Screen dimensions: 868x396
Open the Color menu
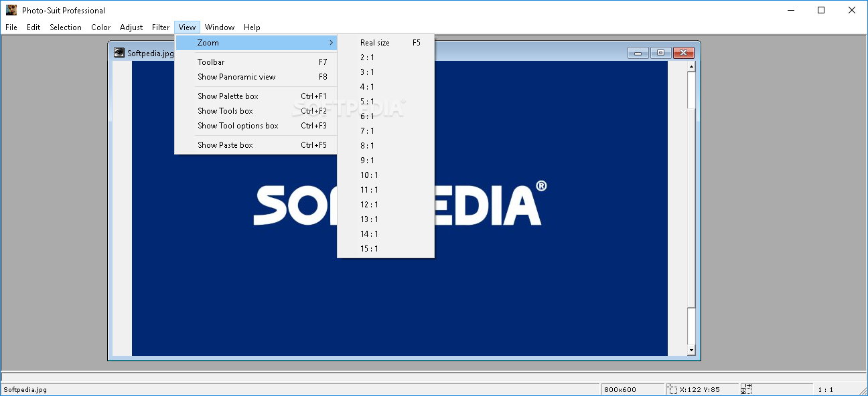pyautogui.click(x=101, y=27)
